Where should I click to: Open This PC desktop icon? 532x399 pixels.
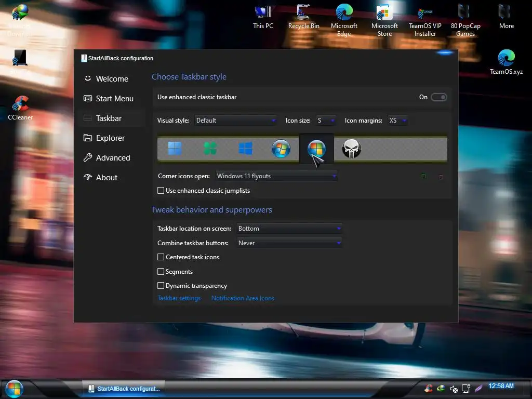tap(263, 17)
